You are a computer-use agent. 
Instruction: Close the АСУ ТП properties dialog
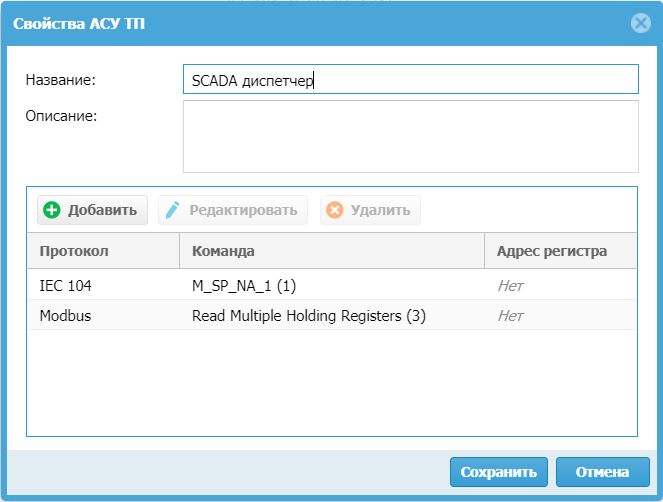coord(640,23)
